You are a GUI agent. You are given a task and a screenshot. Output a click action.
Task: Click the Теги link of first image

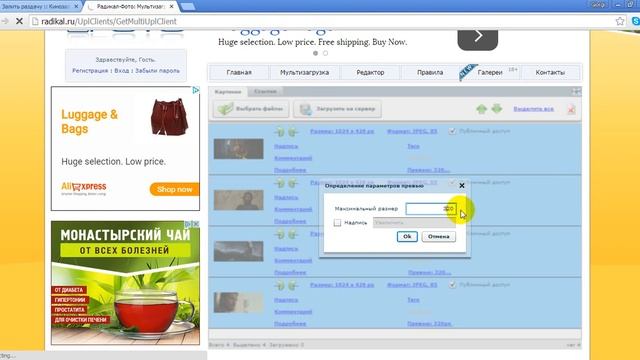[413, 146]
